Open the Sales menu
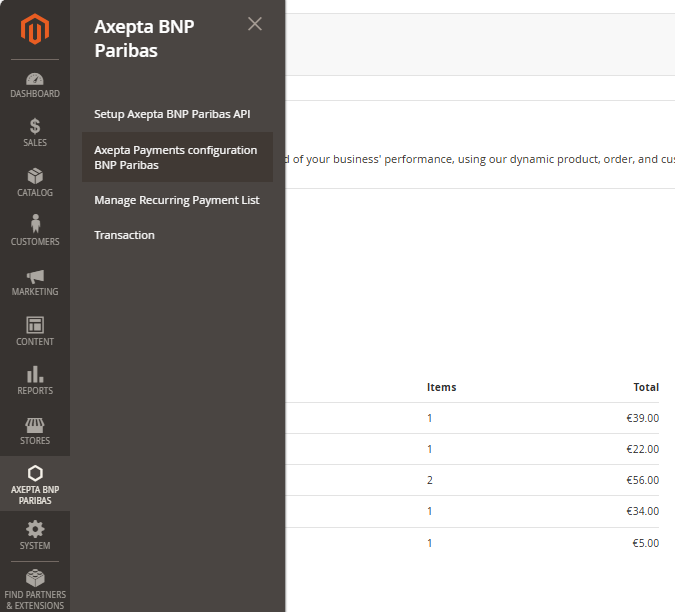Viewport: 675px width, 612px height. tap(35, 133)
